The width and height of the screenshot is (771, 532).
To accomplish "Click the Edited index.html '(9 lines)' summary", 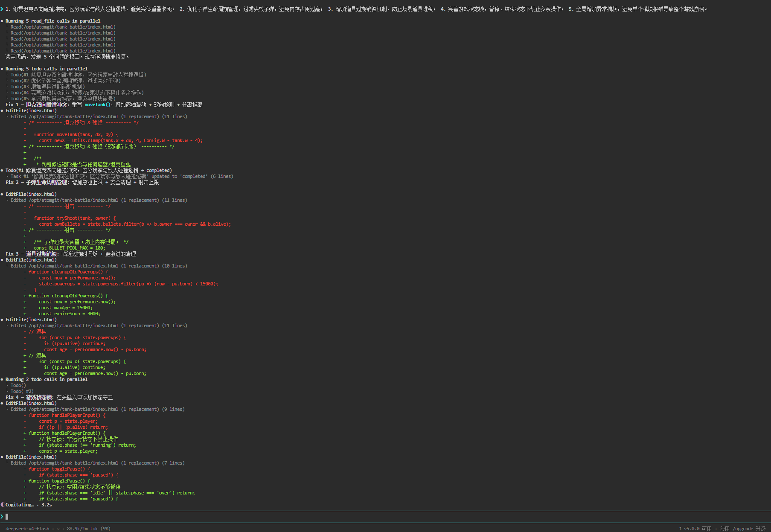I will 98,409.
